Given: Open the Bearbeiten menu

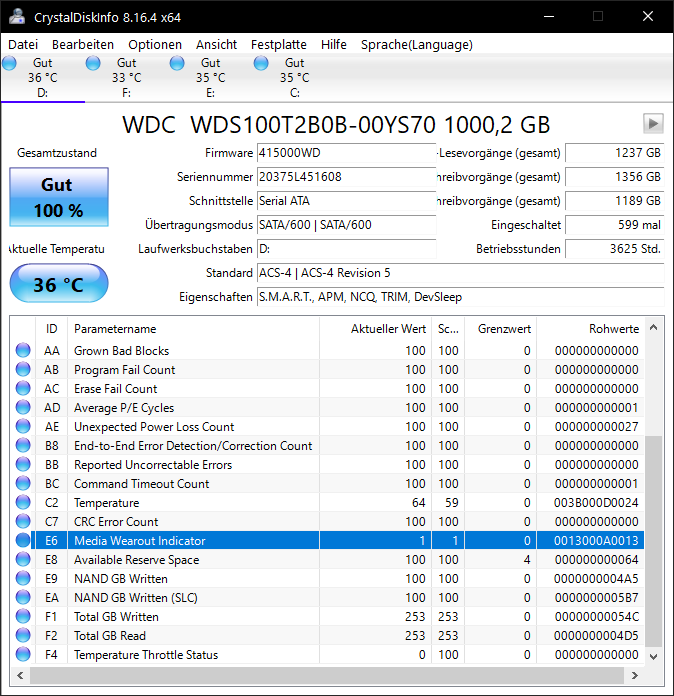Looking at the screenshot, I should point(83,44).
